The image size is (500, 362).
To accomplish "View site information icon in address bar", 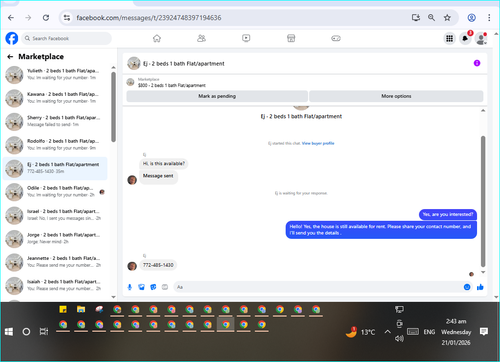I will point(67,18).
